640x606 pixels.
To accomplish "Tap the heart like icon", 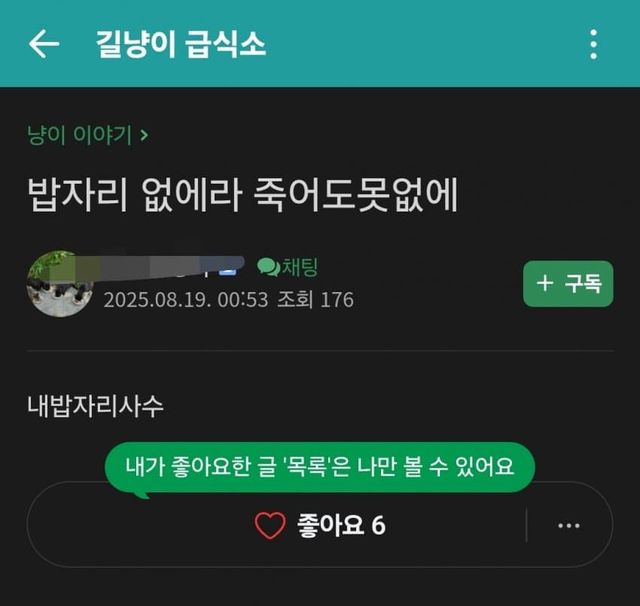I will coord(270,525).
